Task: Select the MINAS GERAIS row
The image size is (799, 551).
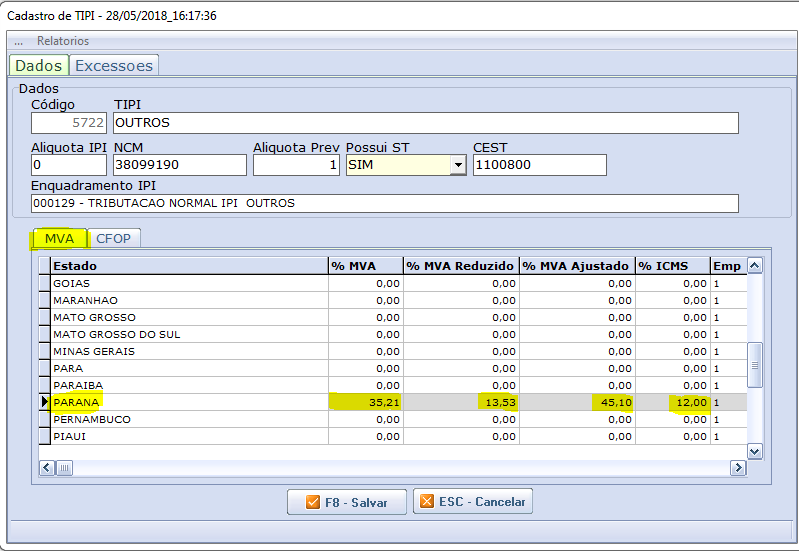Action: click(188, 351)
